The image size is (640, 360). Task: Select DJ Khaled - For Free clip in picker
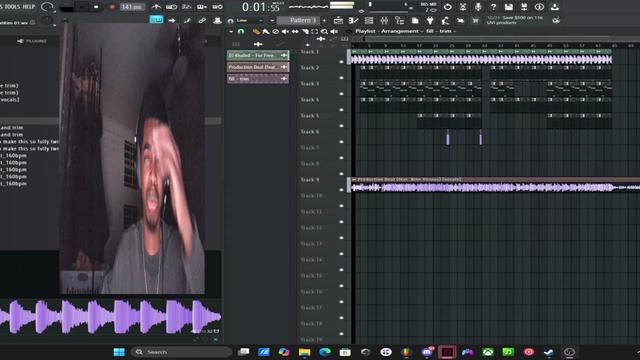pos(258,55)
